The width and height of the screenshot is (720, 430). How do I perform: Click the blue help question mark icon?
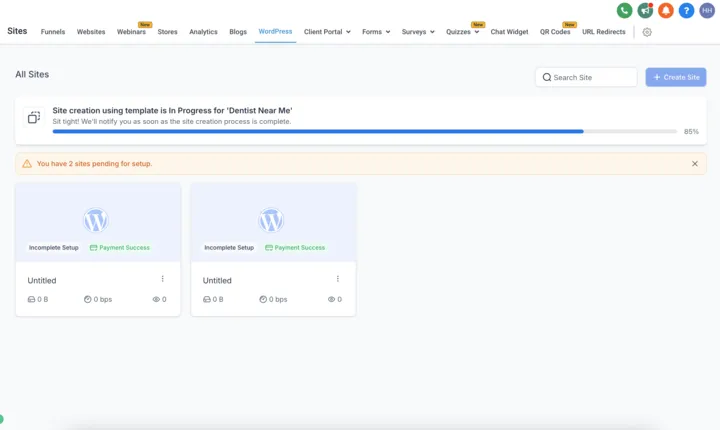[686, 11]
